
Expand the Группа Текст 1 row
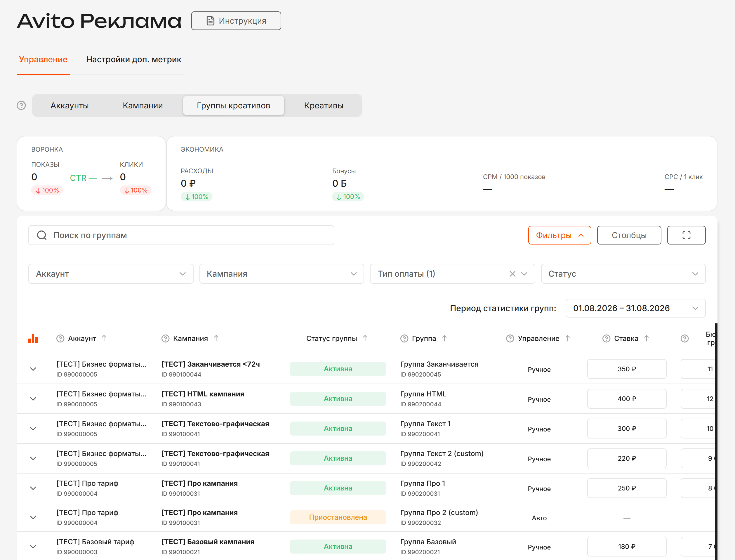(33, 429)
